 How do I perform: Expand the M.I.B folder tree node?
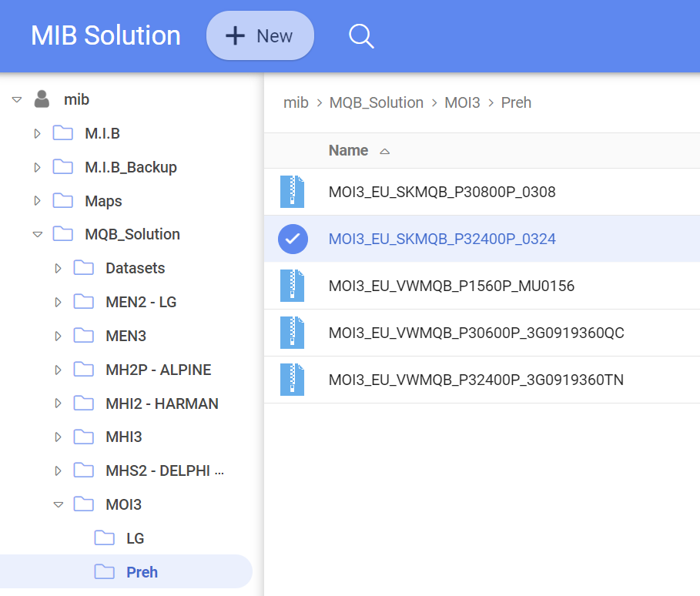click(x=37, y=134)
